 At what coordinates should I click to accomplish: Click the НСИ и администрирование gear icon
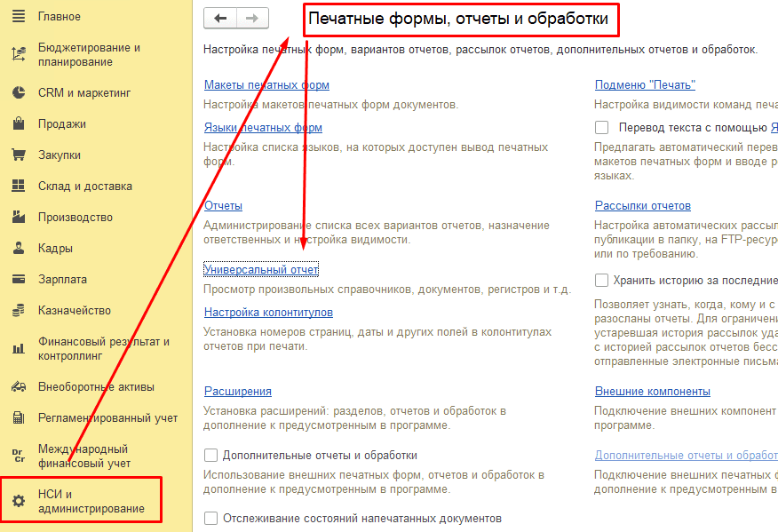coord(13,499)
